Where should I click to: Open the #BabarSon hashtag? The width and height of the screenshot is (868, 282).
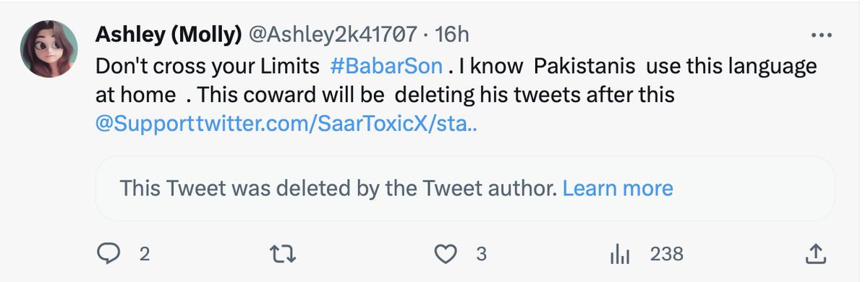pos(386,67)
